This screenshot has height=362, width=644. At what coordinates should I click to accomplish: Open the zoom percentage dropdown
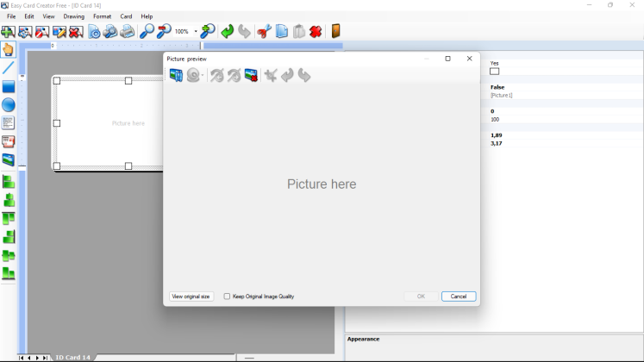[196, 31]
